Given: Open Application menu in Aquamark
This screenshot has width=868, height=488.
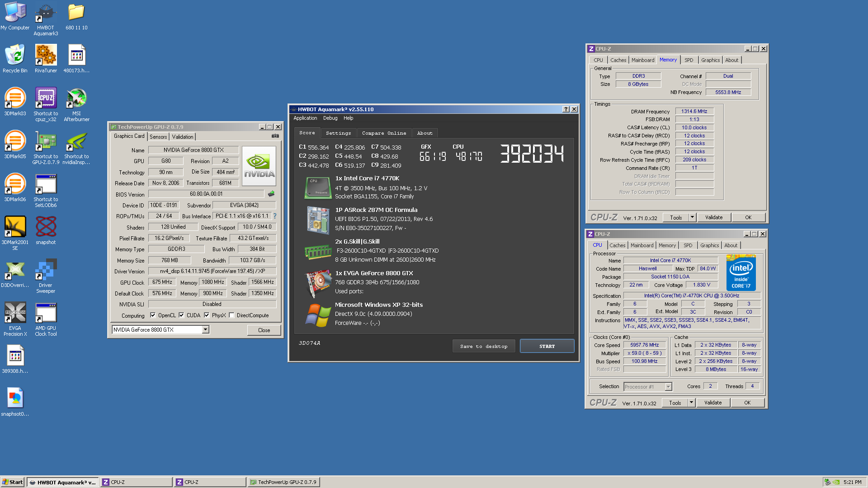Looking at the screenshot, I should [x=305, y=118].
